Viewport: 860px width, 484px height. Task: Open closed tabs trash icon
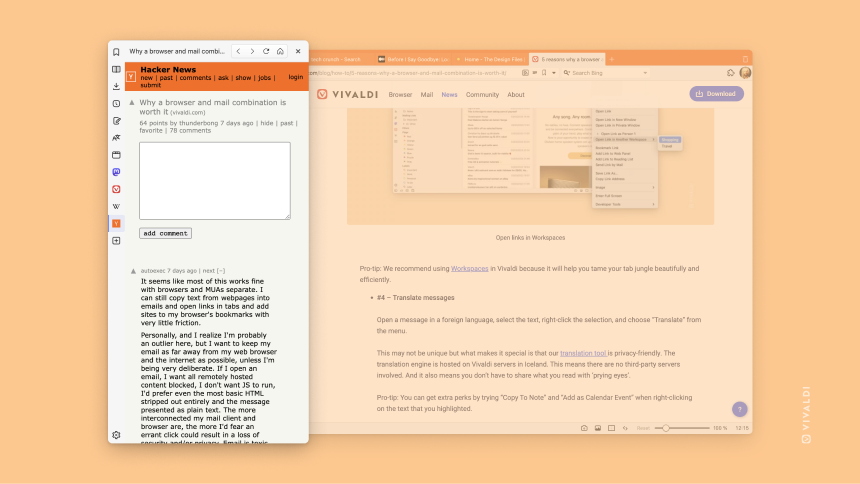(745, 59)
